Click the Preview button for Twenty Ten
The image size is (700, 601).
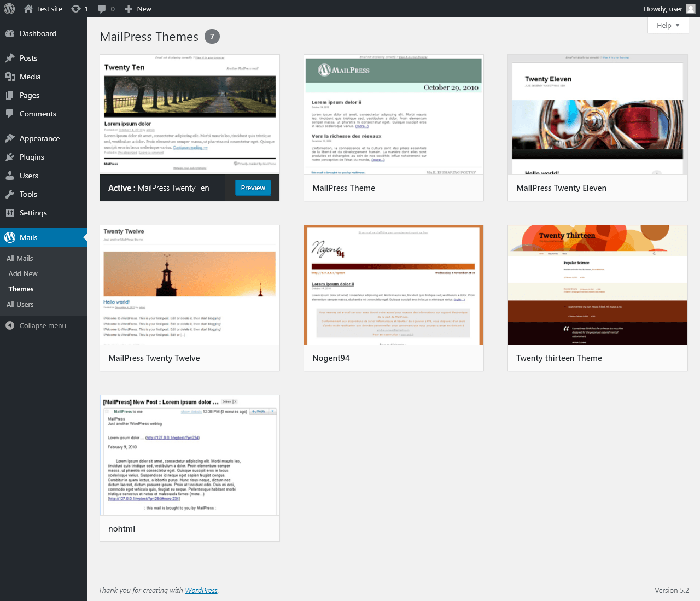[253, 188]
